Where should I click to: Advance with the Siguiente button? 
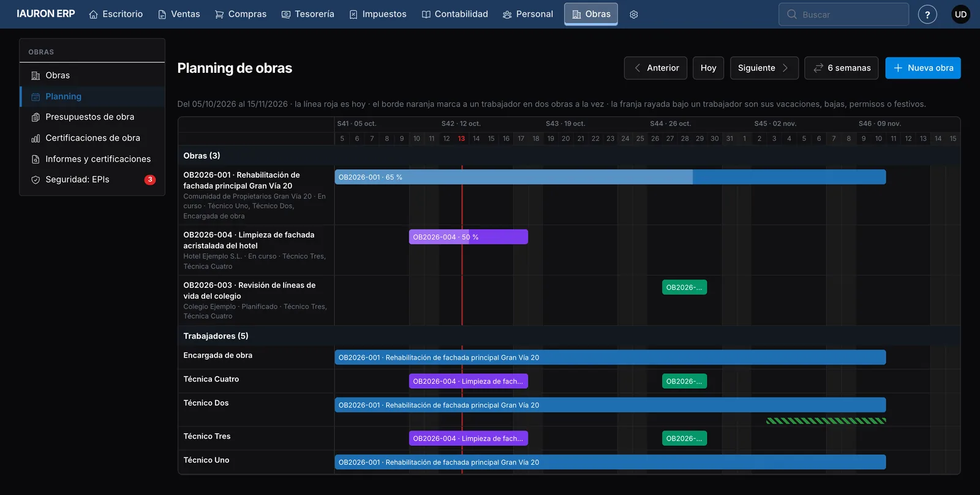764,68
